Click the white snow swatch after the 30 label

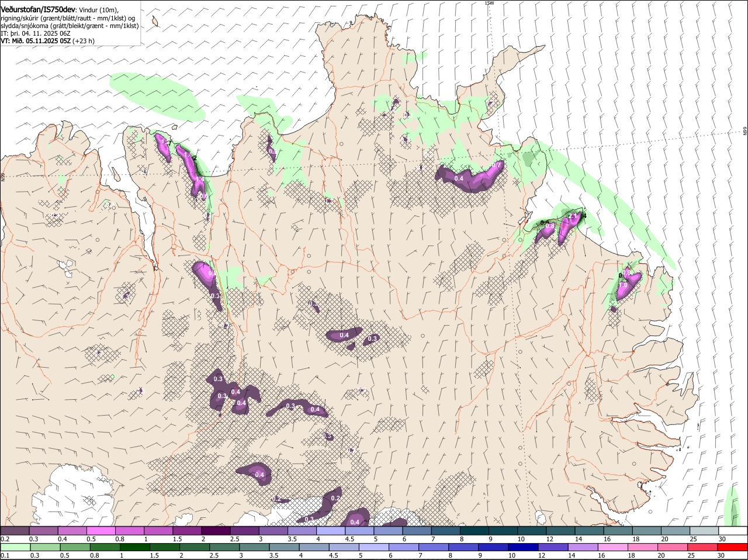pyautogui.click(x=733, y=531)
